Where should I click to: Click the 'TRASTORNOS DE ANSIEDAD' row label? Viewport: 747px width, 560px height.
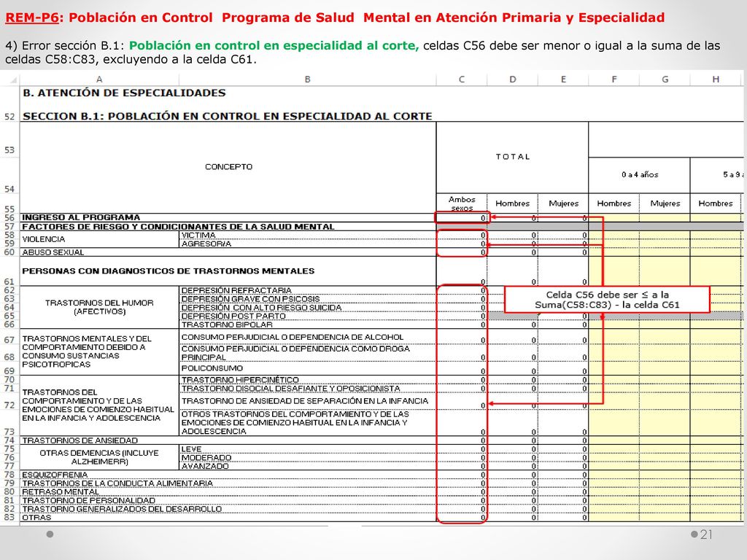coord(80,440)
